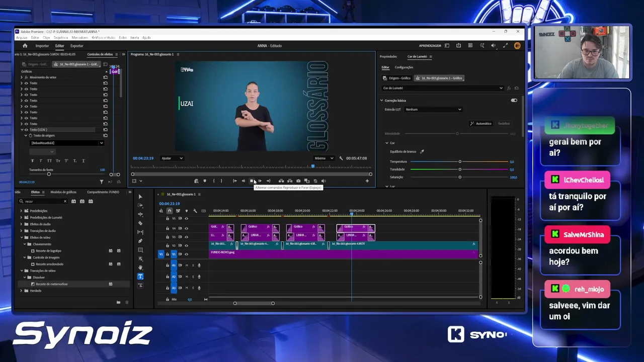Screen dimensions: 644x362
Task: Toggle stopwatch animation for Texto de origem
Action: coord(30,136)
